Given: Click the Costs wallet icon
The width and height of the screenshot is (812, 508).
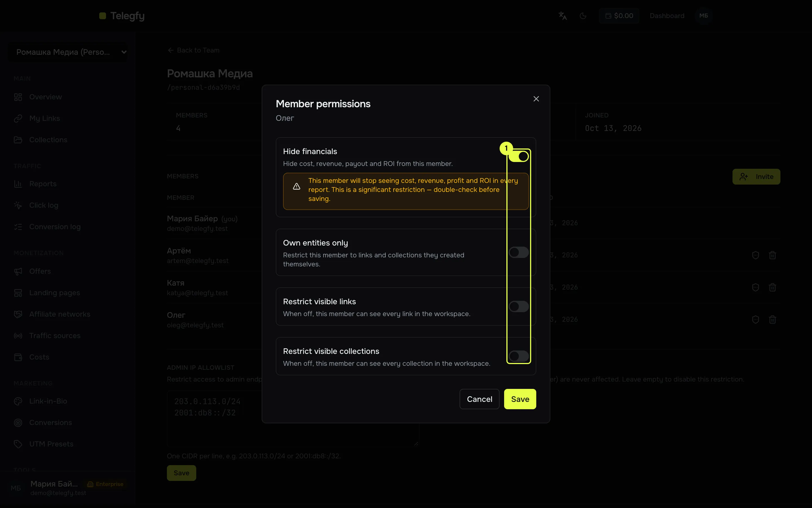Looking at the screenshot, I should (18, 357).
